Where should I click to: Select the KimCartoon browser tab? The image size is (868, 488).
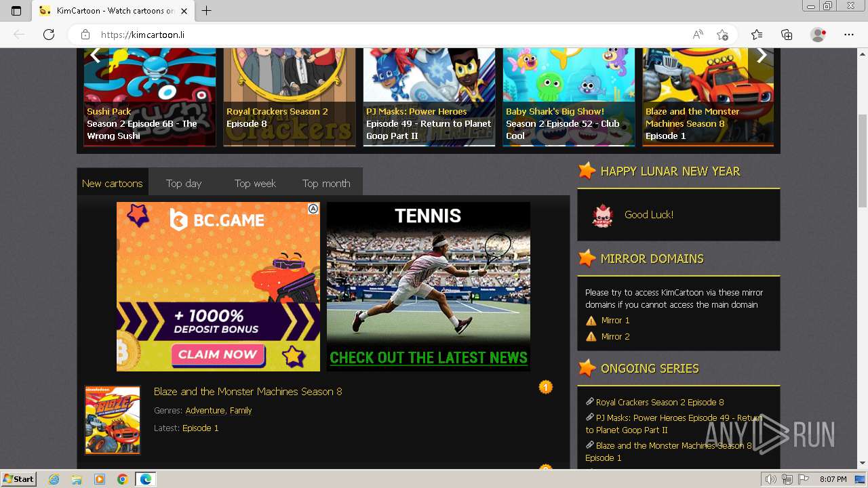point(114,11)
